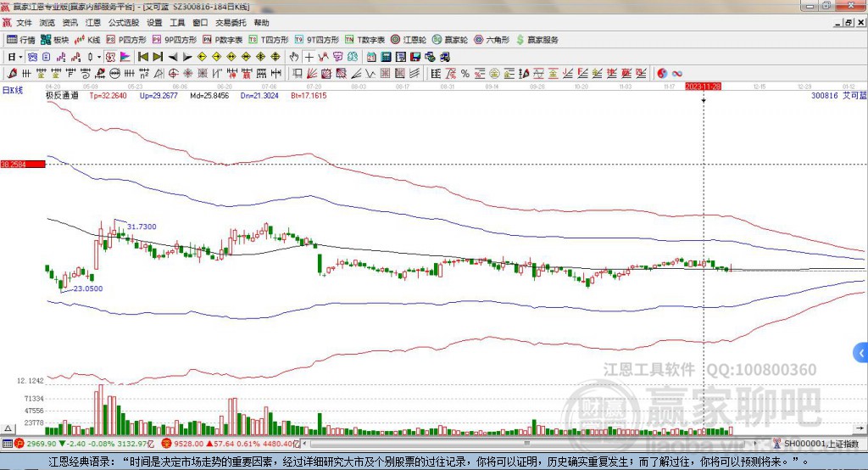This screenshot has height=470, width=868.
Task: Click the blue side panel expand arrow
Action: 861,353
